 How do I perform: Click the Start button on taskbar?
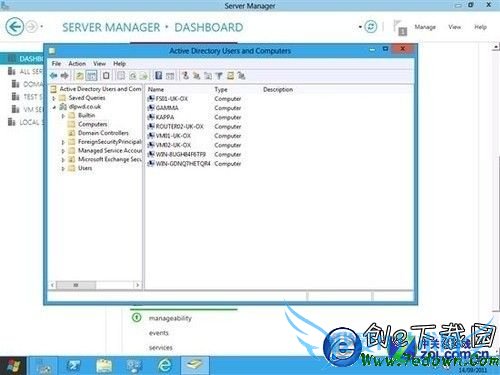[13, 366]
